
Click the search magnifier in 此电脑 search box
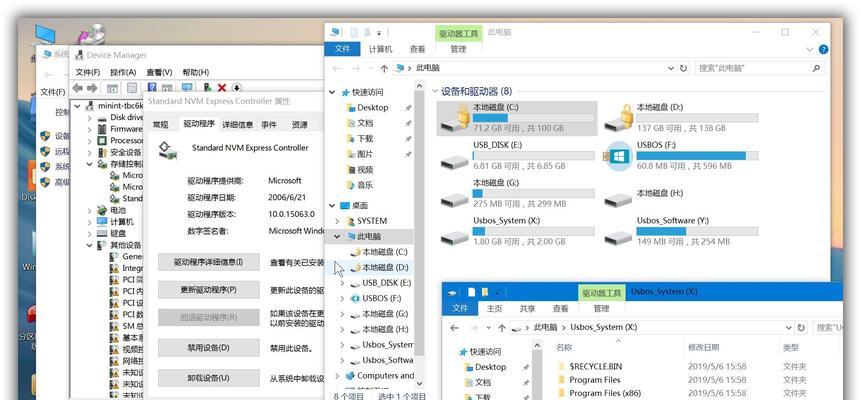pos(816,69)
